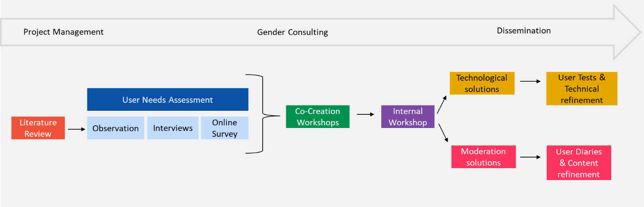This screenshot has width=644, height=207.
Task: Click the Project Management label
Action: (x=63, y=32)
